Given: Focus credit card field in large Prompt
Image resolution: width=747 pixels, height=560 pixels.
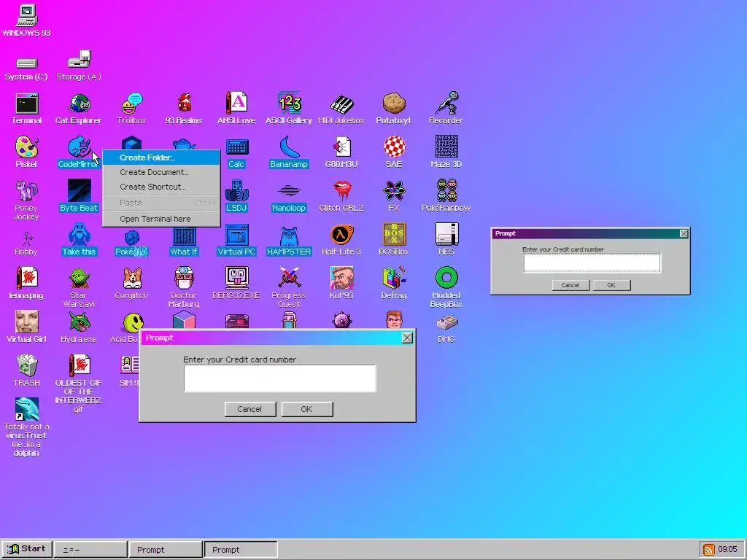Looking at the screenshot, I should [x=280, y=378].
